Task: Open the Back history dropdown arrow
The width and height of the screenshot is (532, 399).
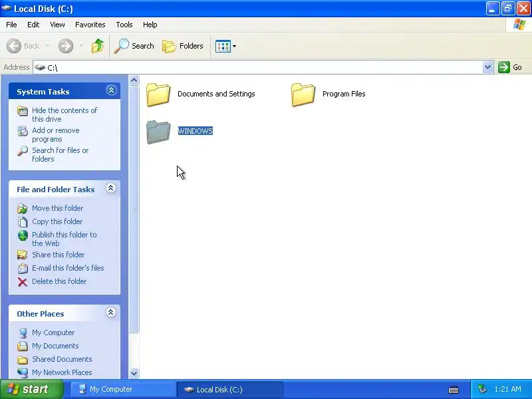Action: point(47,45)
